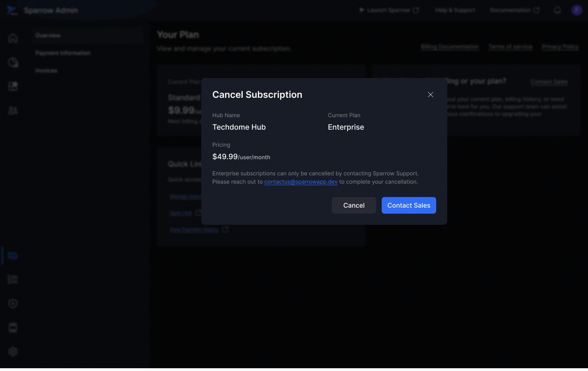588x371 pixels.
Task: Switch to the Payment Information section
Action: (63, 53)
